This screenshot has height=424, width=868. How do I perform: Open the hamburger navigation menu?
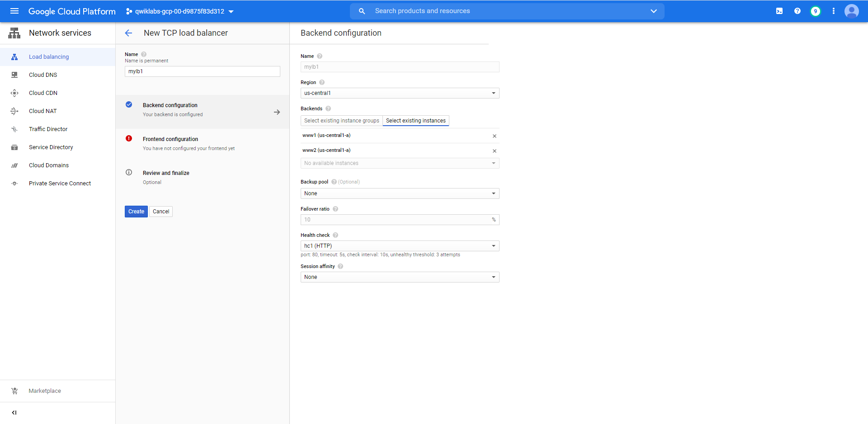[14, 11]
